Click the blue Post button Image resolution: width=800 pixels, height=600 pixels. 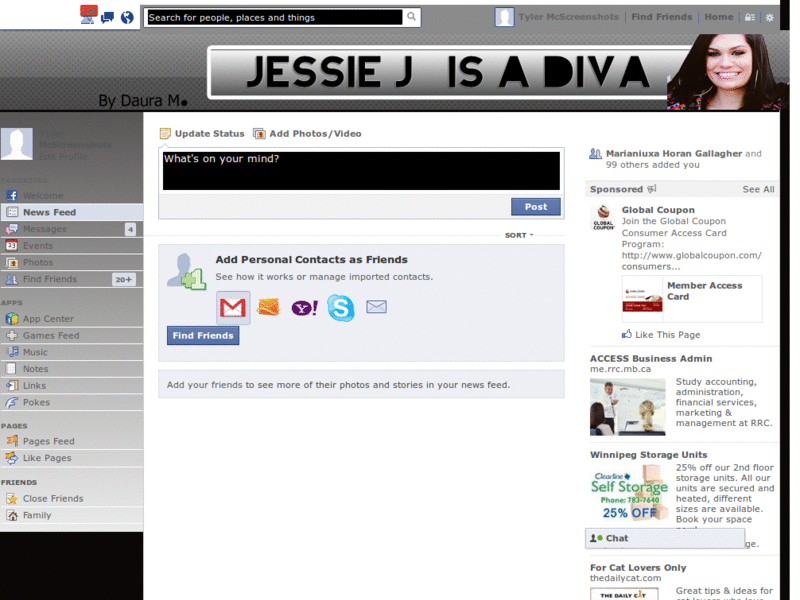click(536, 207)
